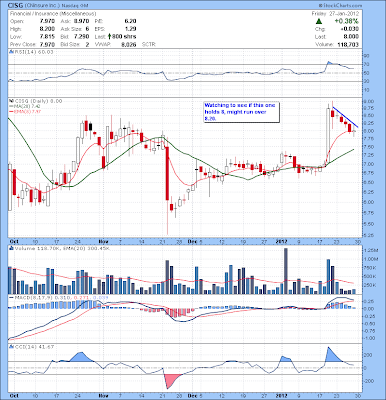Click the RSI(14) 60.03 indicator label

point(33,52)
